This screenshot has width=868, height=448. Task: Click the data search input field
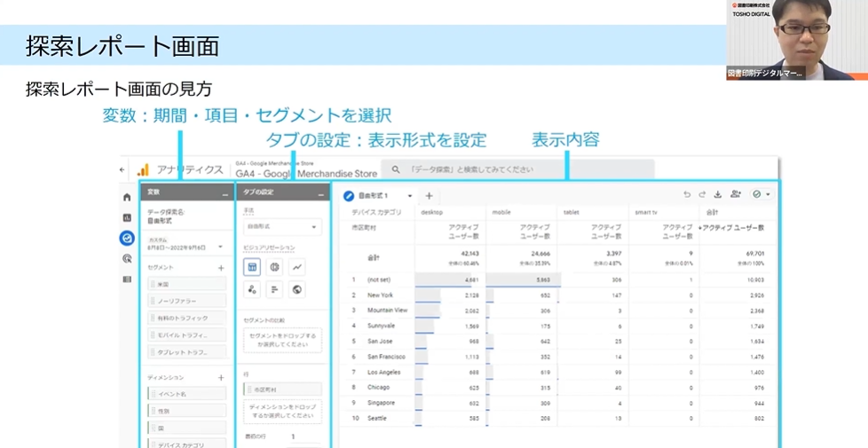click(517, 169)
